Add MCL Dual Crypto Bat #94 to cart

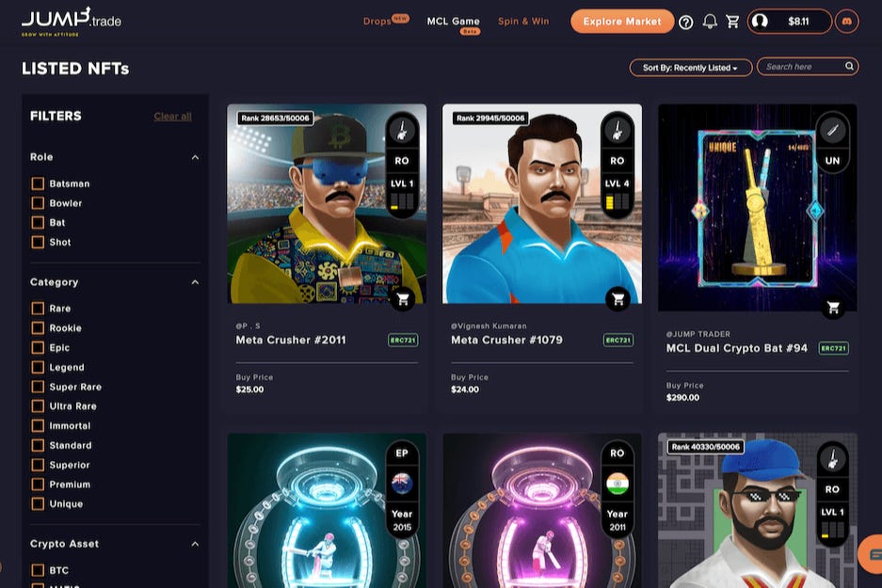[833, 308]
